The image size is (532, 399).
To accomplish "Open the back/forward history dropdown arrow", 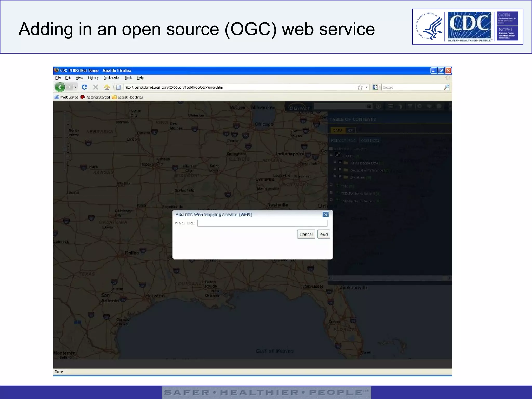I will click(75, 87).
